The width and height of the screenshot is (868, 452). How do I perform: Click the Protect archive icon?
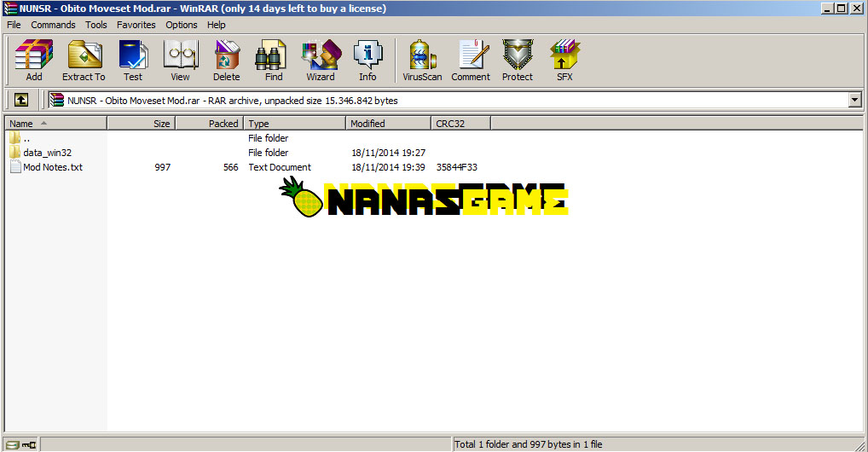click(x=518, y=55)
